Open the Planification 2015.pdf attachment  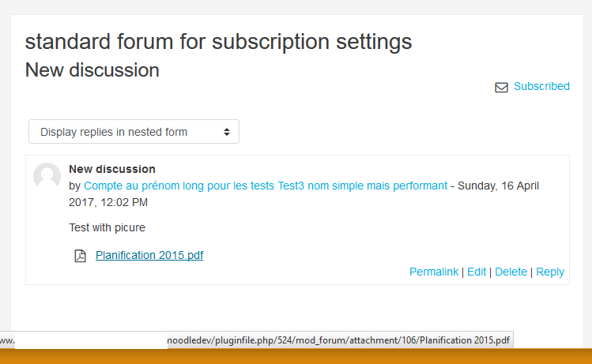coord(149,255)
